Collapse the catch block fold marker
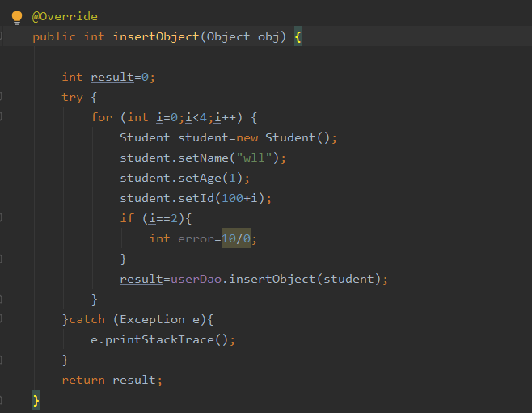The width and height of the screenshot is (532, 413). [x=1, y=319]
